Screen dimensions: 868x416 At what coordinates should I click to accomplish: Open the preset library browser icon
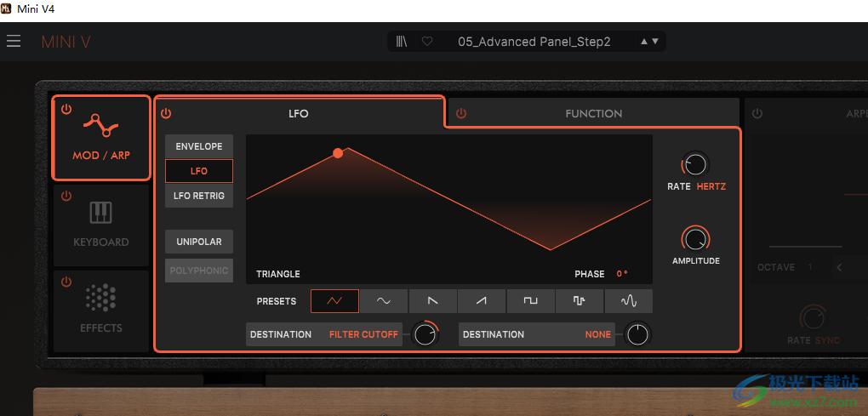click(x=402, y=41)
